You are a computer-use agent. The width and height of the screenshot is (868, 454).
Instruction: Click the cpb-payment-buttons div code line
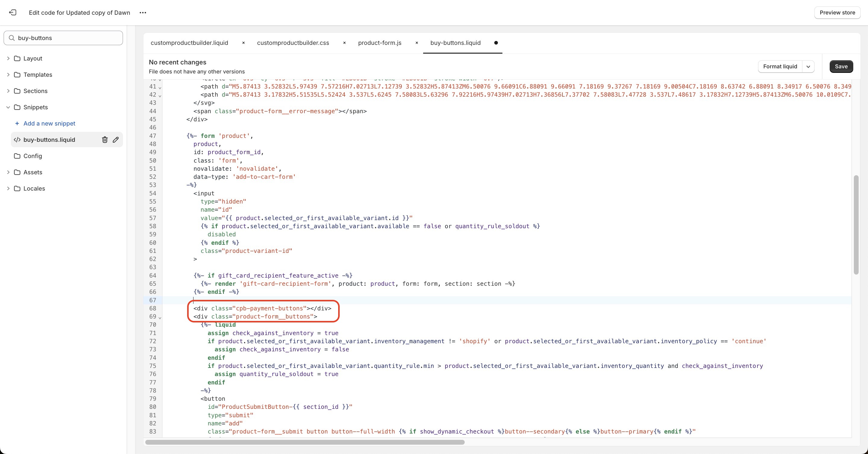pos(262,308)
